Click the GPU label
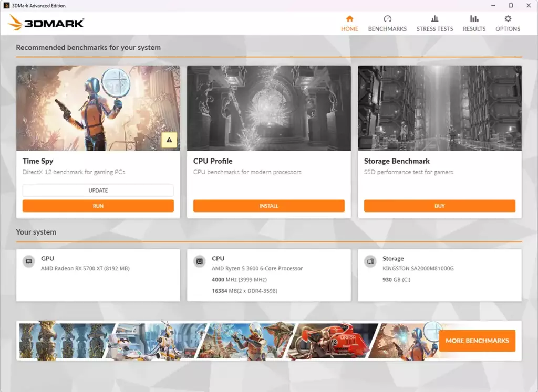 (x=47, y=258)
